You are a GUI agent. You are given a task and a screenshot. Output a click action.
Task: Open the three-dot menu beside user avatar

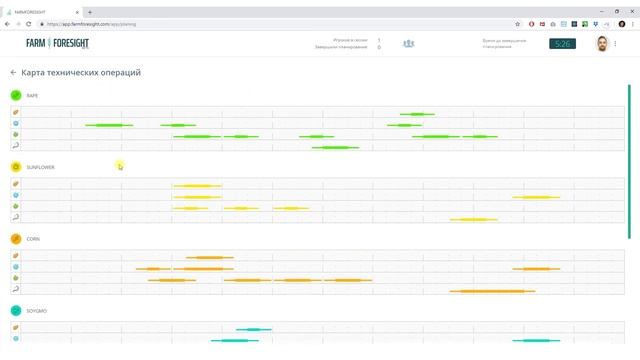615,43
